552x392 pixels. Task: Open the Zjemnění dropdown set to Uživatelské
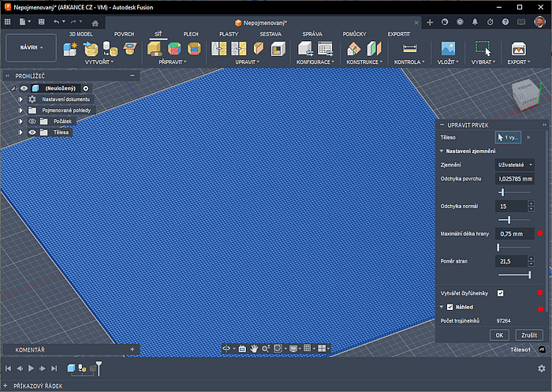(x=515, y=165)
